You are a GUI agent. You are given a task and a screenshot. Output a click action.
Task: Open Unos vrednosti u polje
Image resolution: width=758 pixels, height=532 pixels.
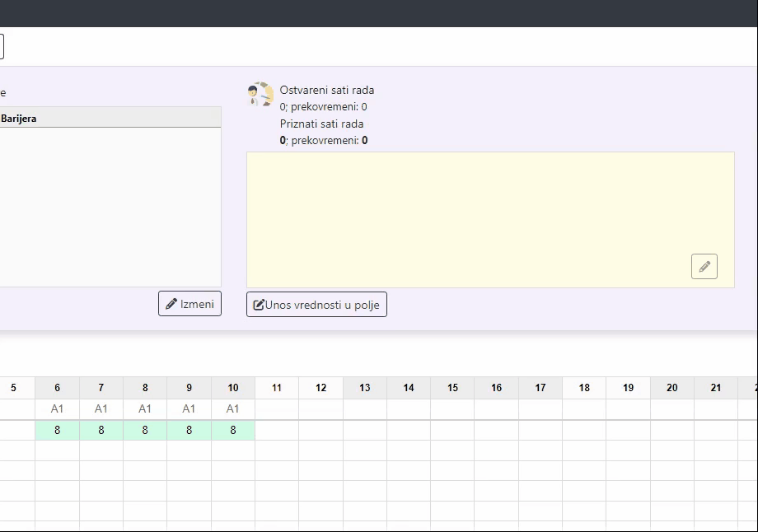click(316, 305)
